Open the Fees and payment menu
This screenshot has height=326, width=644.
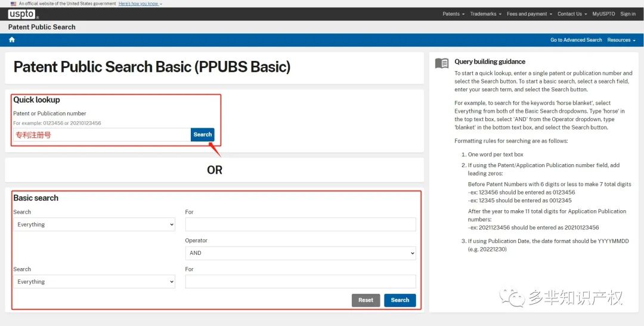[x=530, y=14]
